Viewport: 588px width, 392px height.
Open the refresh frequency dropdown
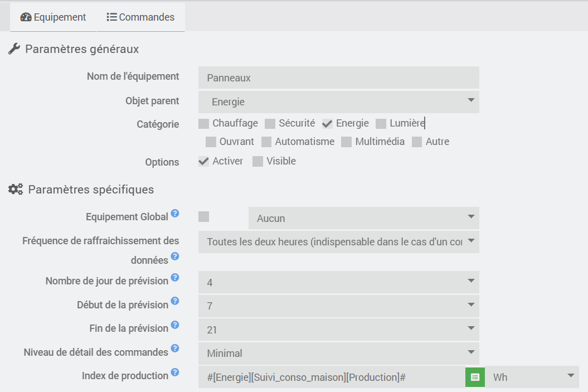(339, 242)
